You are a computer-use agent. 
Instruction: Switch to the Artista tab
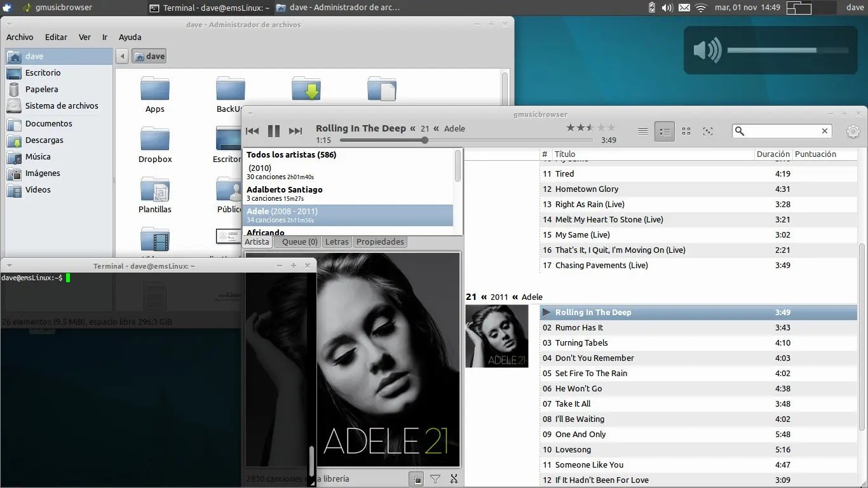coord(257,242)
